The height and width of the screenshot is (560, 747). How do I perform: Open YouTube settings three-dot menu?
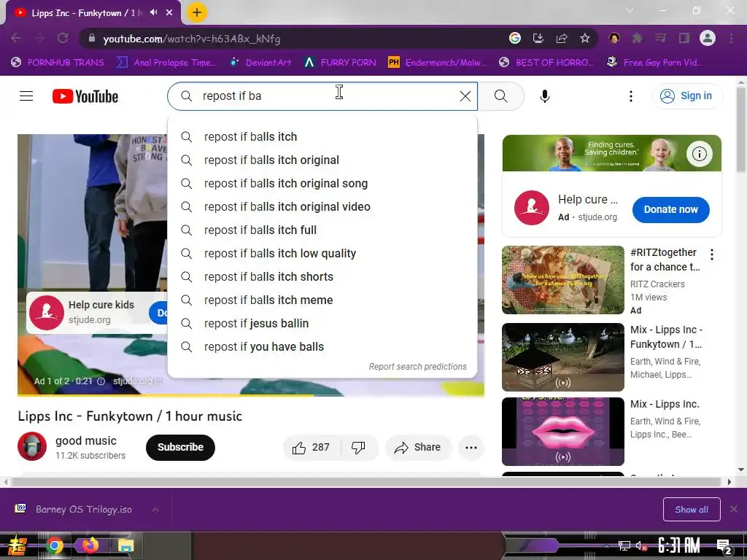pos(631,96)
